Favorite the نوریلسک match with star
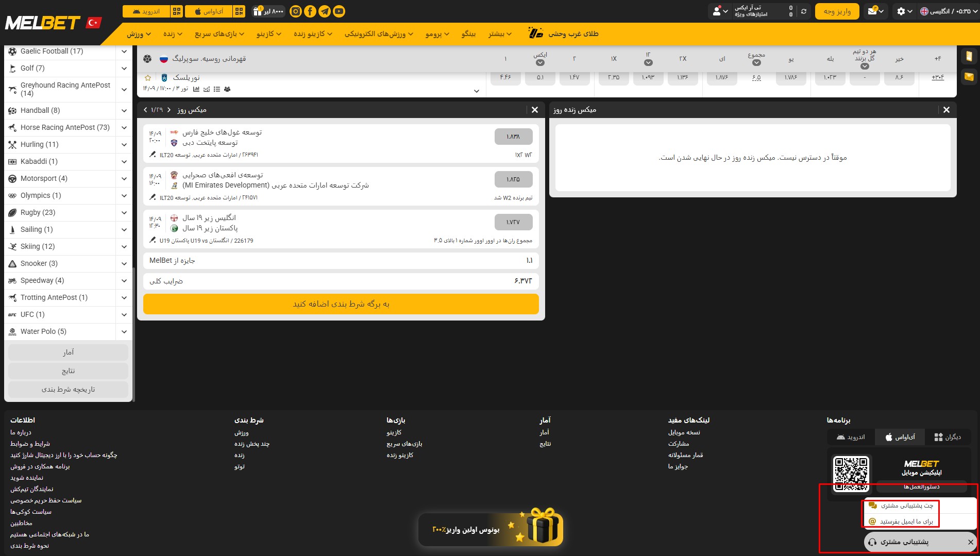 click(148, 78)
